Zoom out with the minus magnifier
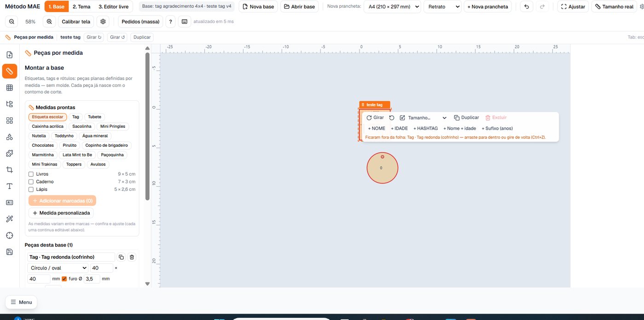The image size is (644, 320). [x=11, y=22]
